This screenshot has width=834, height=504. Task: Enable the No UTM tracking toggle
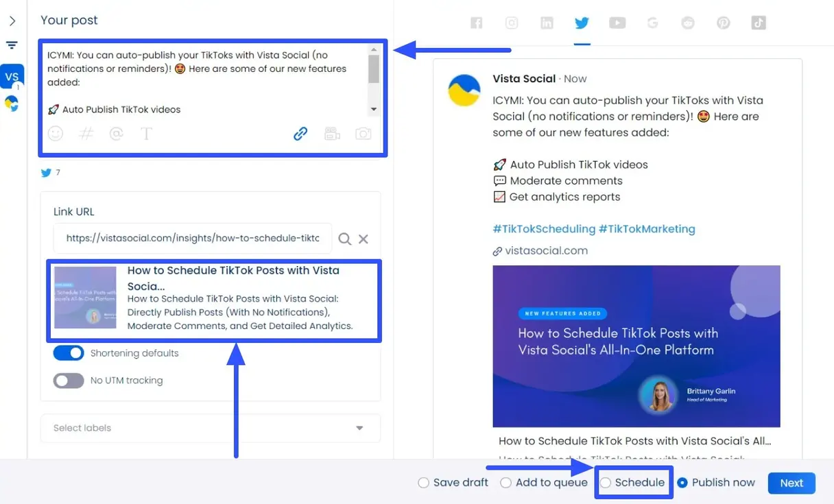(69, 381)
